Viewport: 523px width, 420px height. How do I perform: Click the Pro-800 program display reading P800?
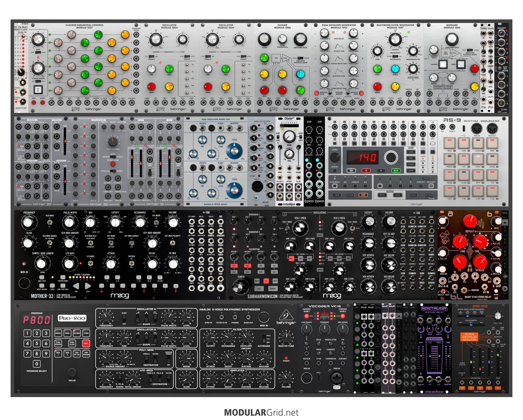point(37,320)
